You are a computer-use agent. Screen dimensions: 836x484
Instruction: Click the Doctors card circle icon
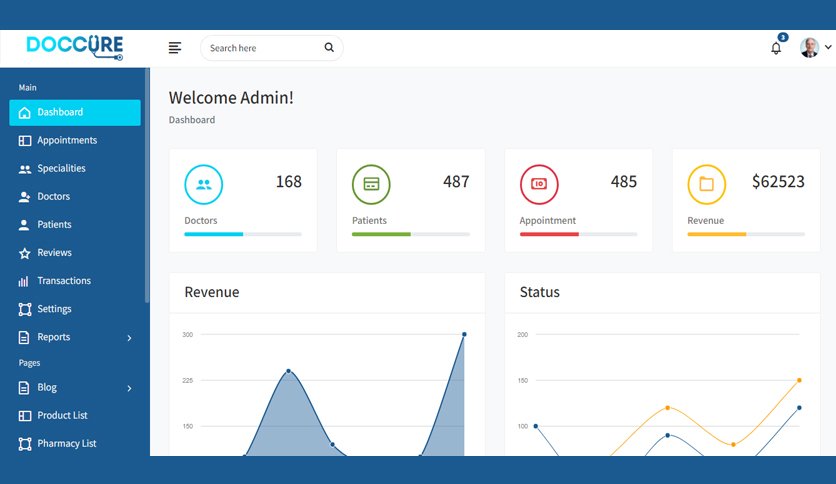204,184
